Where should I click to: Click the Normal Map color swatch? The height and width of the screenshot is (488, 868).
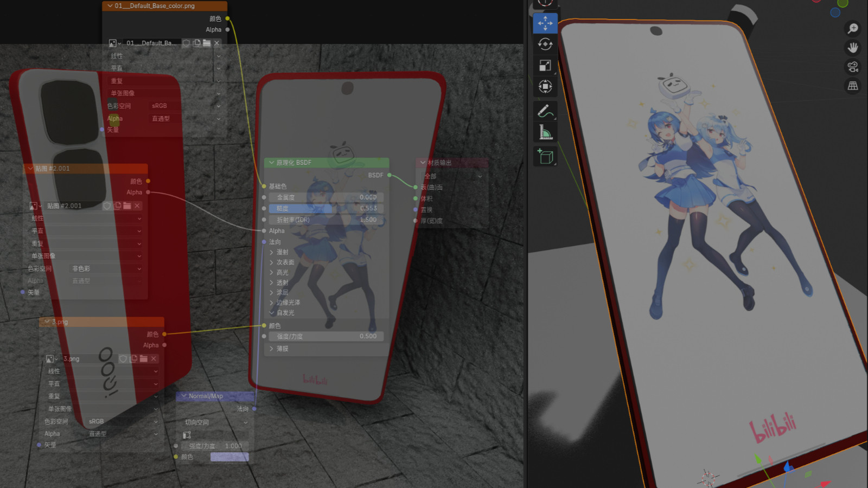tap(229, 457)
